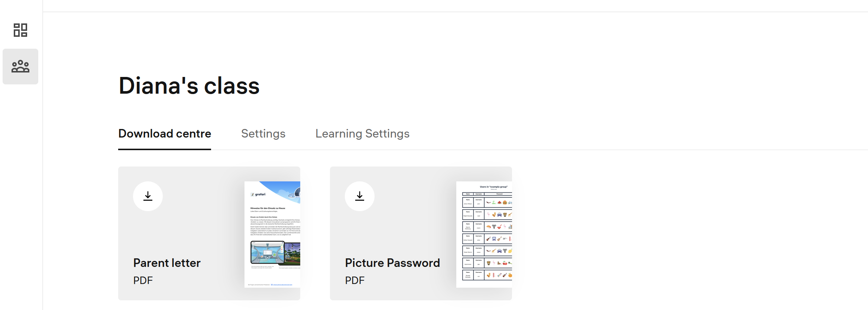Click the Picture Password download arrow icon

tap(360, 196)
